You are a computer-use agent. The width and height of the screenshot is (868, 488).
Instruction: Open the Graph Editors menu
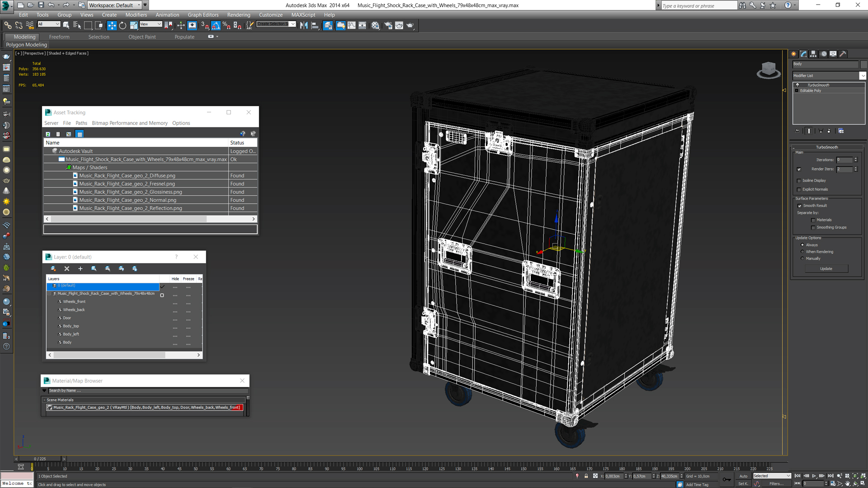[203, 15]
